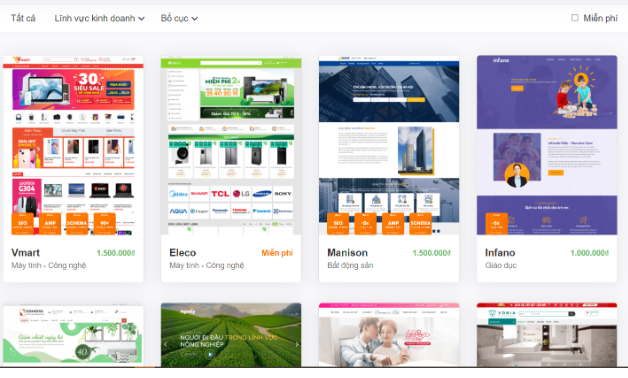Click left arrow on agriculture template banner
The height and width of the screenshot is (378, 628).
165,344
